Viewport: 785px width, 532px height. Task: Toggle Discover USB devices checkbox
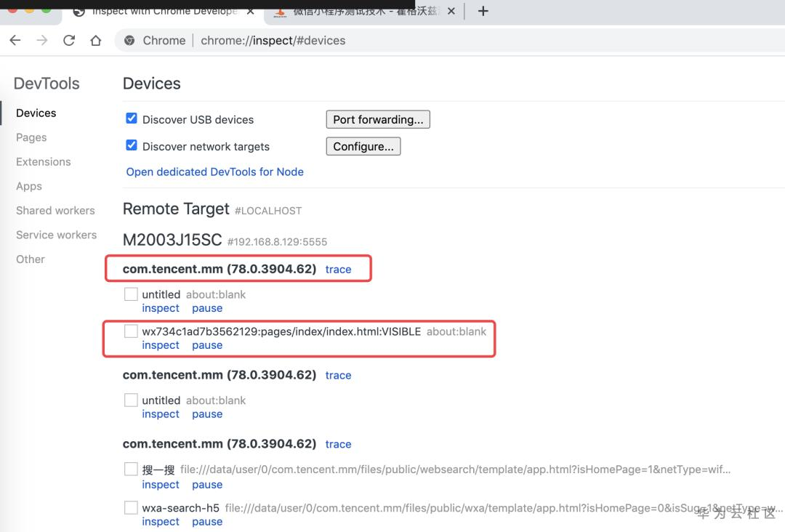(132, 118)
